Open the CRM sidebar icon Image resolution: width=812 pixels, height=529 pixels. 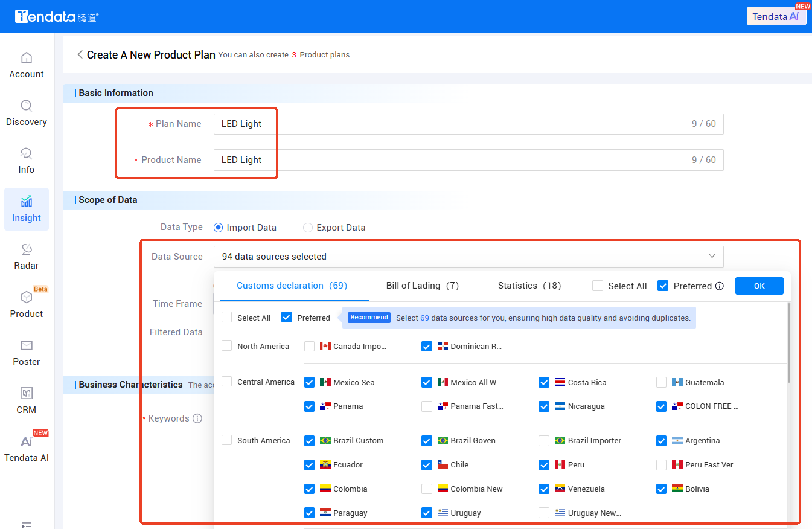pyautogui.click(x=27, y=393)
